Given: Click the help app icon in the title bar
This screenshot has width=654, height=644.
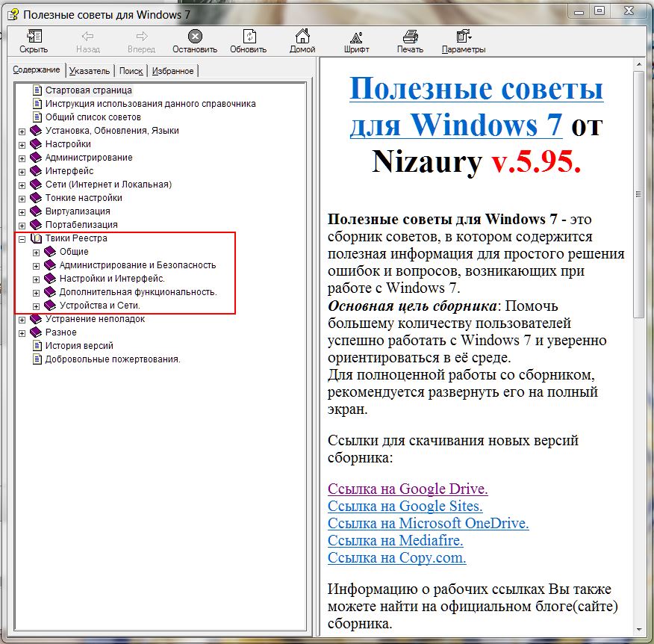Looking at the screenshot, I should (13, 15).
